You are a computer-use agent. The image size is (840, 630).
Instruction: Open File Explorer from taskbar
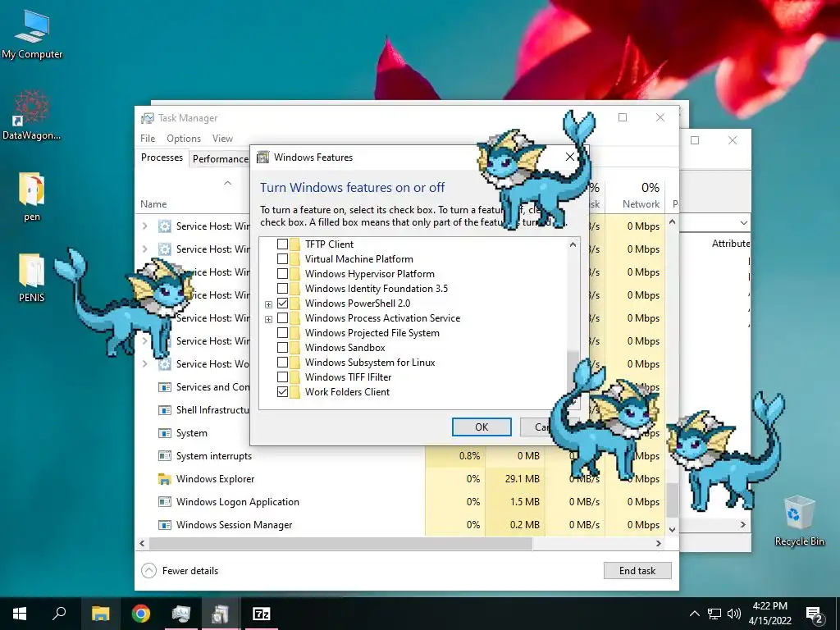pyautogui.click(x=100, y=614)
